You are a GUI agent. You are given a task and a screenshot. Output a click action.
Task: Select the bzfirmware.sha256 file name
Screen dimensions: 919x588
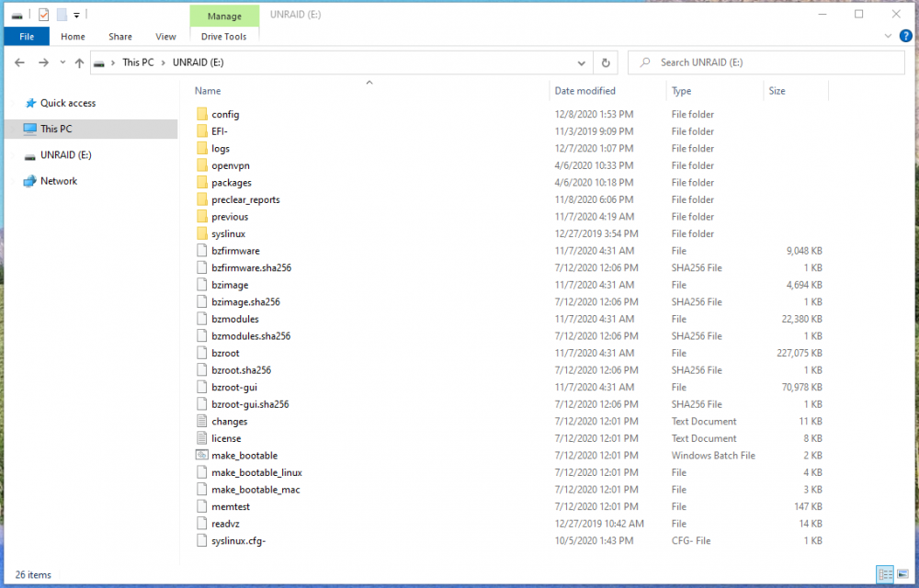(x=252, y=267)
